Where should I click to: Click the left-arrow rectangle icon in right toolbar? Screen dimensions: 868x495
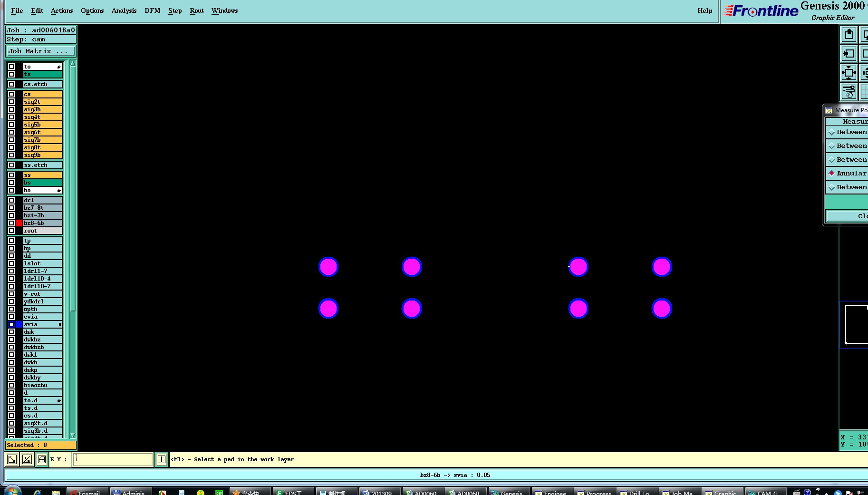[849, 54]
